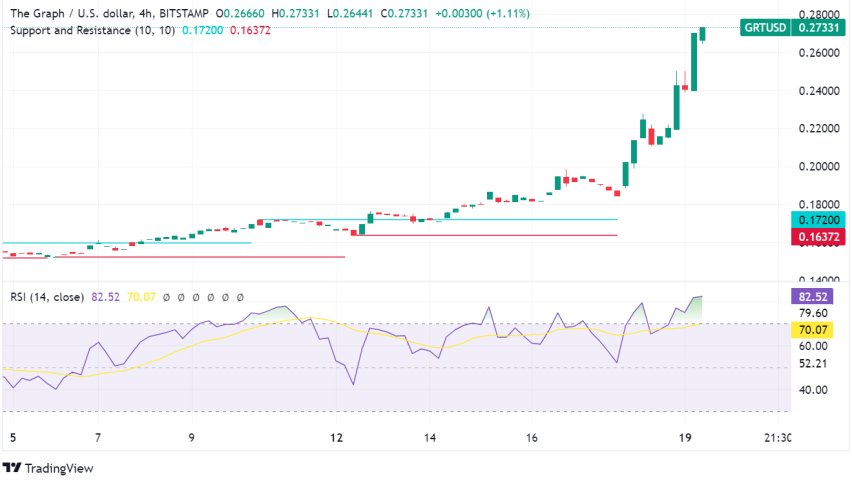Select the 0.17200 cyan resistance price tag
852x485 pixels.
click(818, 220)
